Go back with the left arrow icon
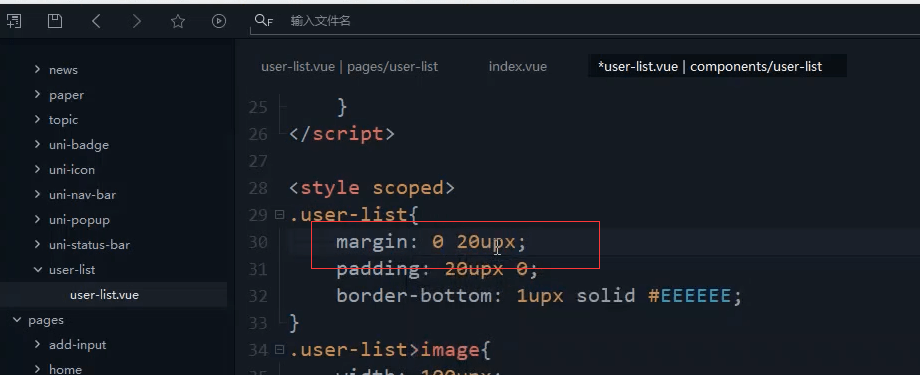 (x=96, y=22)
